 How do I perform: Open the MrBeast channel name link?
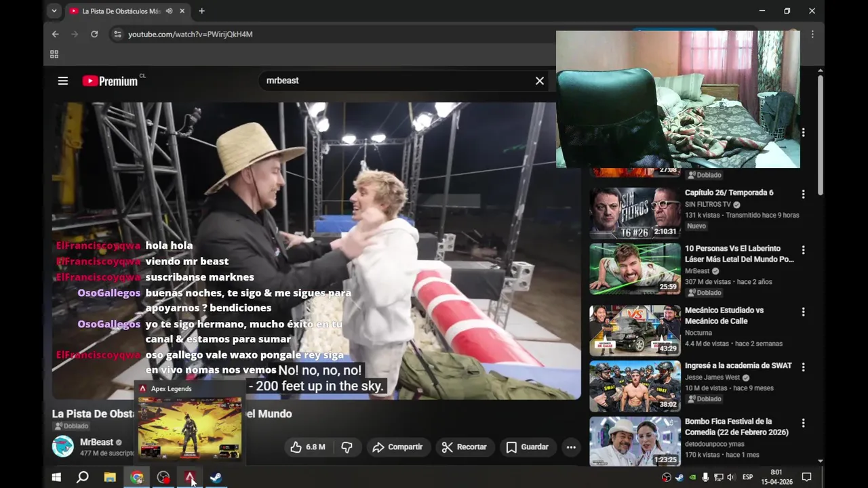96,442
